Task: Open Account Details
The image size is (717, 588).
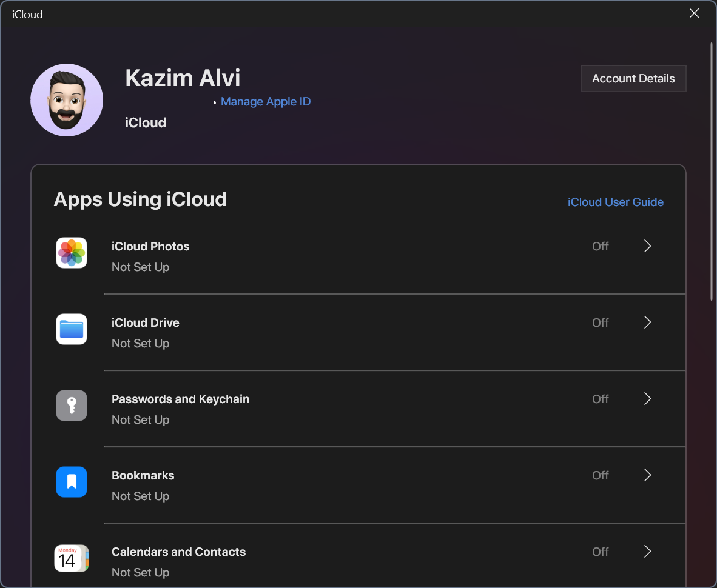Action: tap(633, 79)
